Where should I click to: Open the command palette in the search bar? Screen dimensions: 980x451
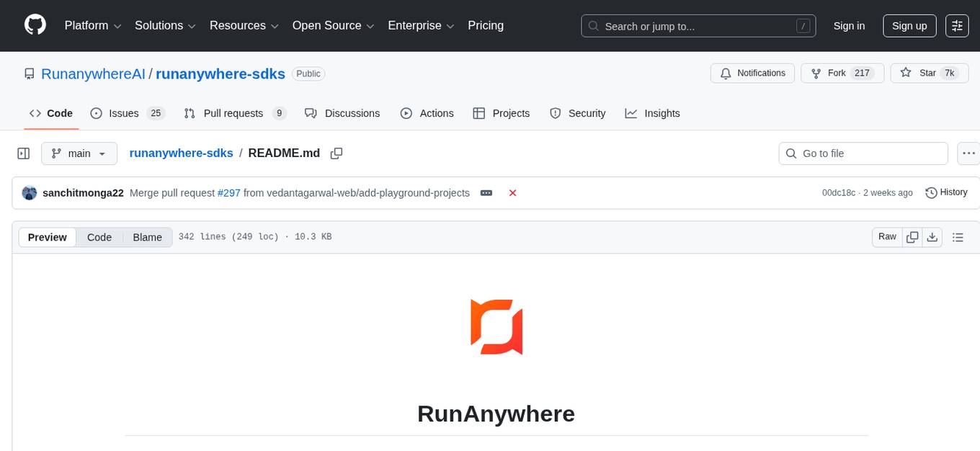(x=803, y=25)
